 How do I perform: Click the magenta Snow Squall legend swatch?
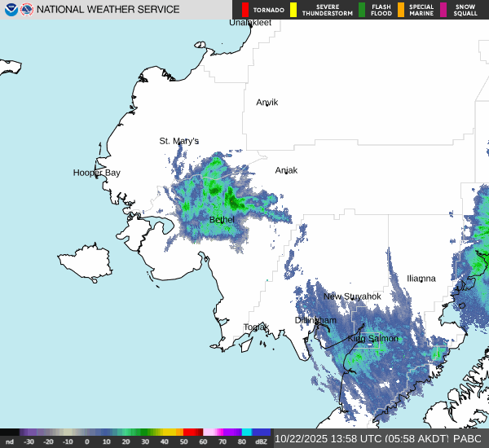coord(443,10)
